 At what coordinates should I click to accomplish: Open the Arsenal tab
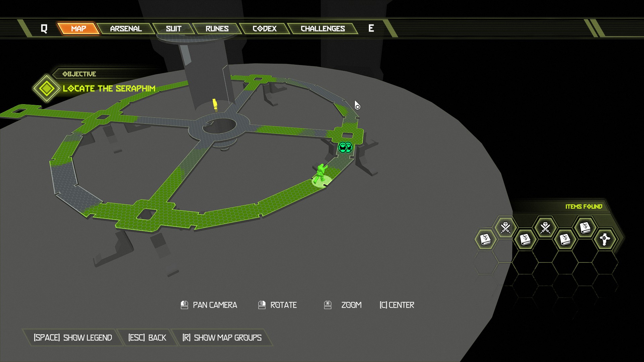coord(126,29)
